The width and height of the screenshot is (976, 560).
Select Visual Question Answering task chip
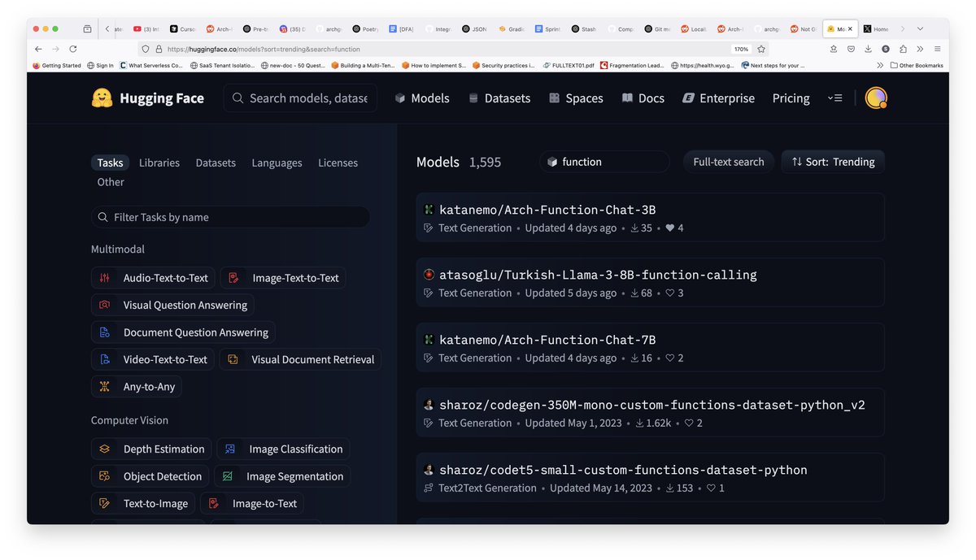tap(172, 305)
